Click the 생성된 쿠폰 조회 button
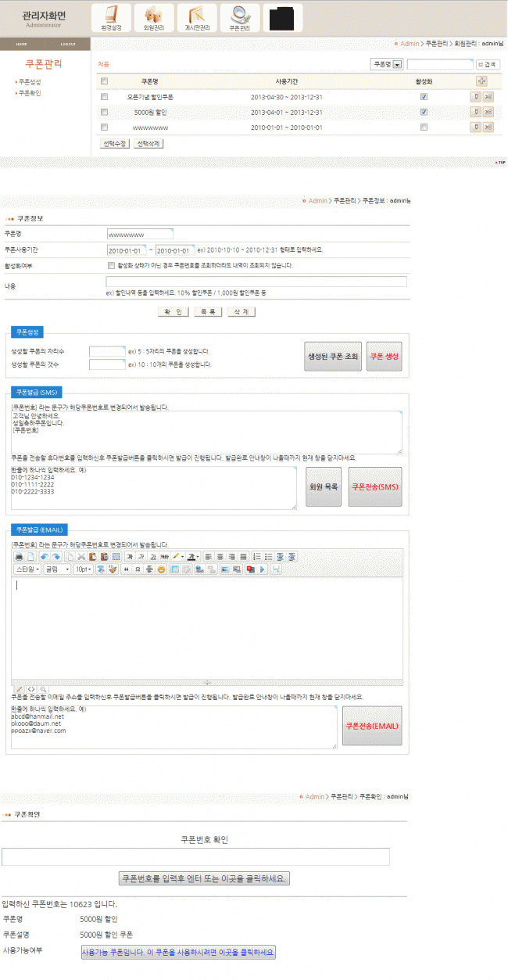Screen dimensions: 508x980 coord(333,356)
